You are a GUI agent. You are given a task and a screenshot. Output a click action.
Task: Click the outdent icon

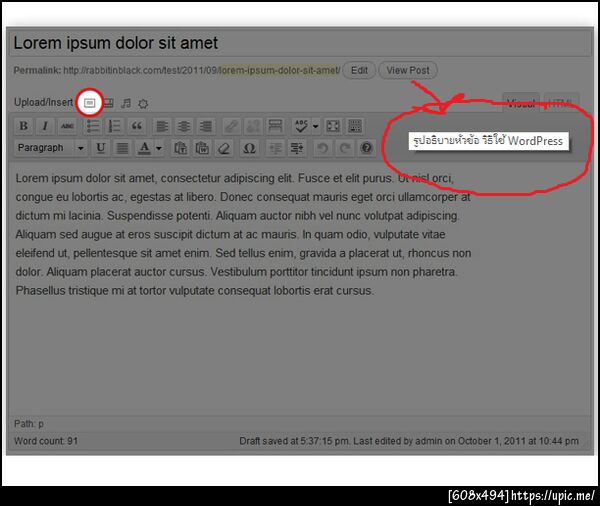coord(275,148)
